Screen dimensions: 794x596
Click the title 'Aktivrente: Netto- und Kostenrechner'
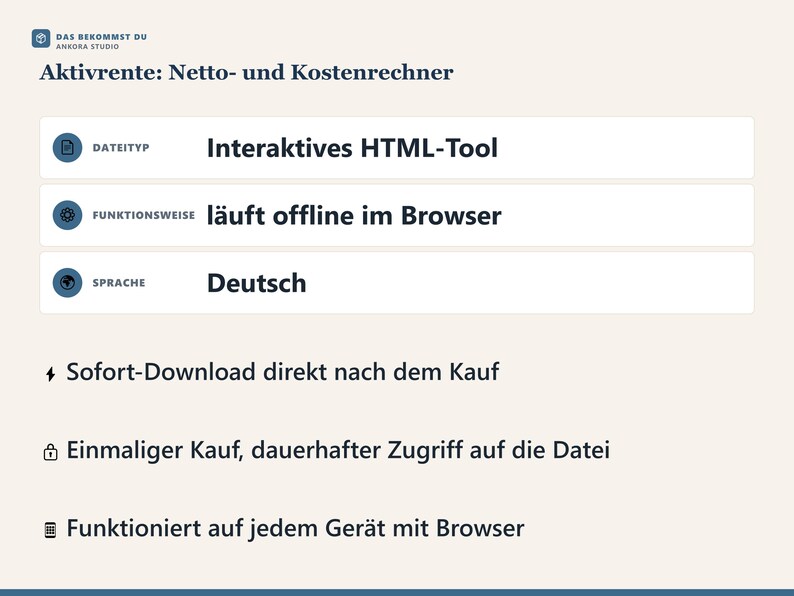coord(247,72)
